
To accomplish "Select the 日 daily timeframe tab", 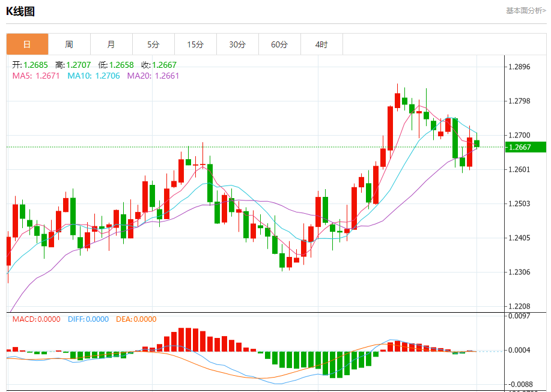I will click(27, 44).
